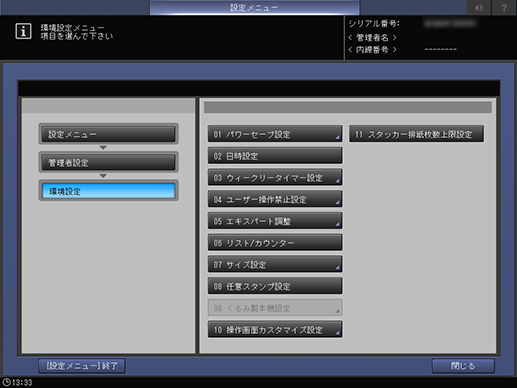
Task: Go to 管理者設定 in the breadcrumb
Action: [x=108, y=162]
